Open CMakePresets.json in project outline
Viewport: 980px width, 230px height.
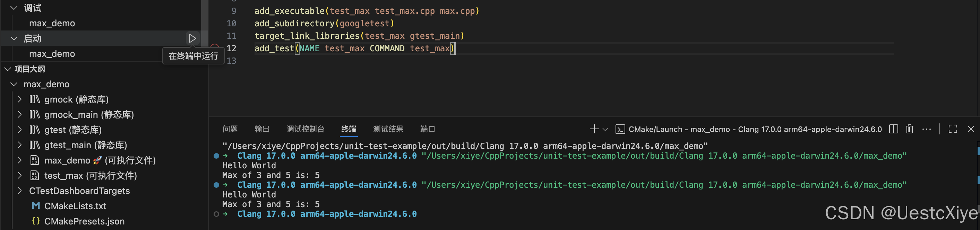click(85, 221)
